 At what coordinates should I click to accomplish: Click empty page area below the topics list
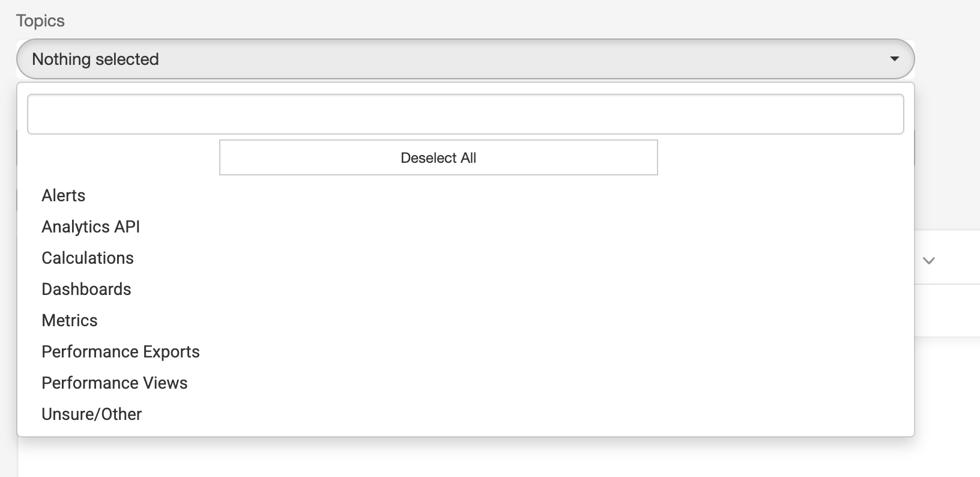point(480,460)
